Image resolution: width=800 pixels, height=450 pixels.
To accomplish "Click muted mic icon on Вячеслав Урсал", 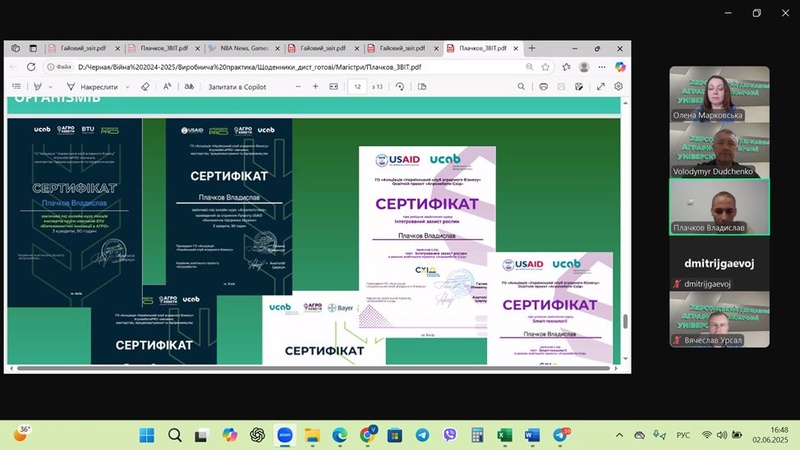I will [x=677, y=340].
